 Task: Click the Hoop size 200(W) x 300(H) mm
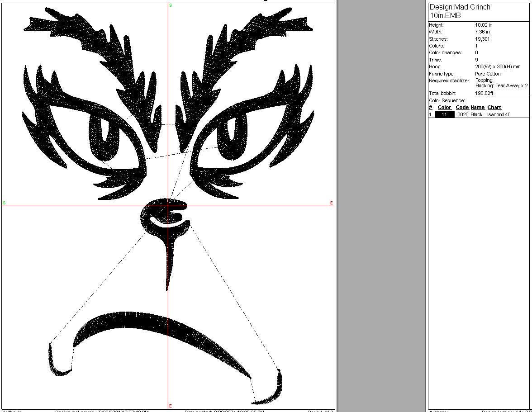point(498,66)
